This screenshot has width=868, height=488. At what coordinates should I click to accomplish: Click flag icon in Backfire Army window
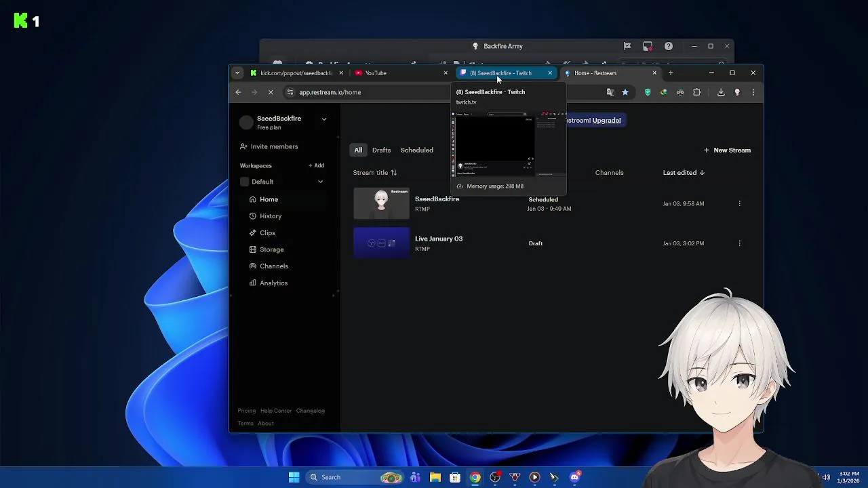click(627, 46)
